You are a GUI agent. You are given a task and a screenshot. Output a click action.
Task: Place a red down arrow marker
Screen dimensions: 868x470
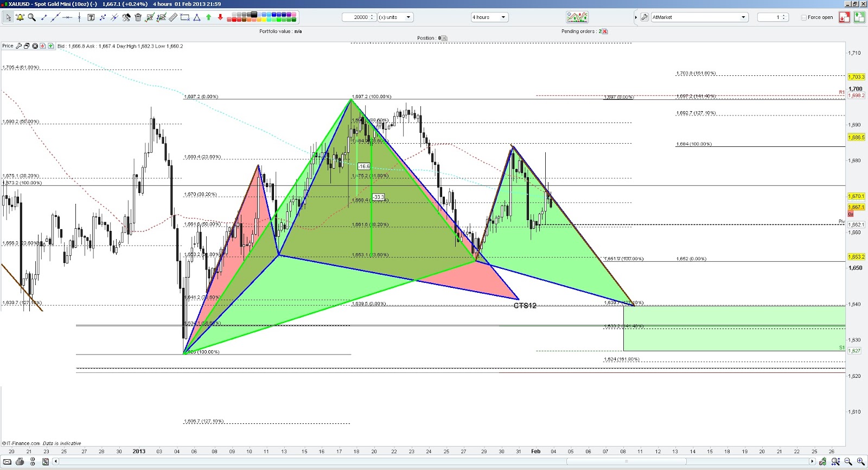[220, 17]
